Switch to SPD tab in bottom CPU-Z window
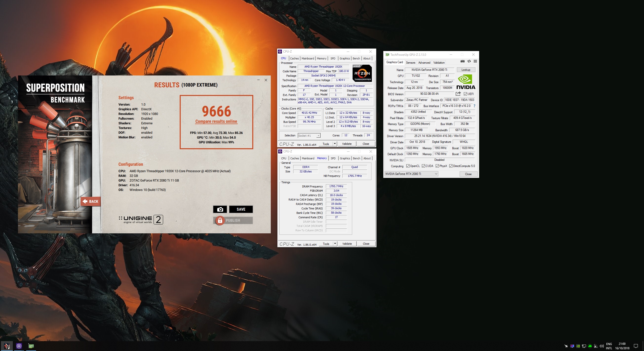This screenshot has height=351, width=644. [333, 158]
